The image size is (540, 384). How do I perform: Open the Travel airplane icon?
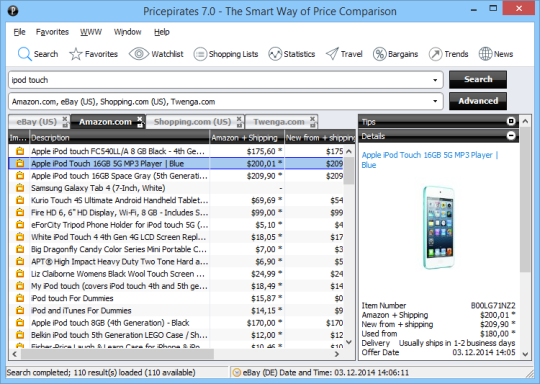332,54
